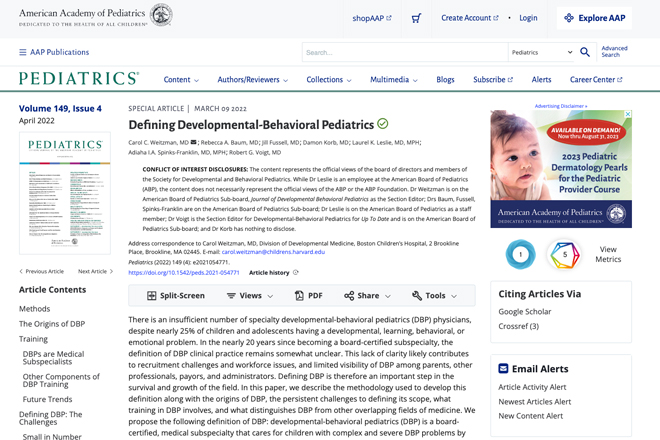This screenshot has width=660, height=440.
Task: Open shopAAP link
Action: [x=372, y=18]
